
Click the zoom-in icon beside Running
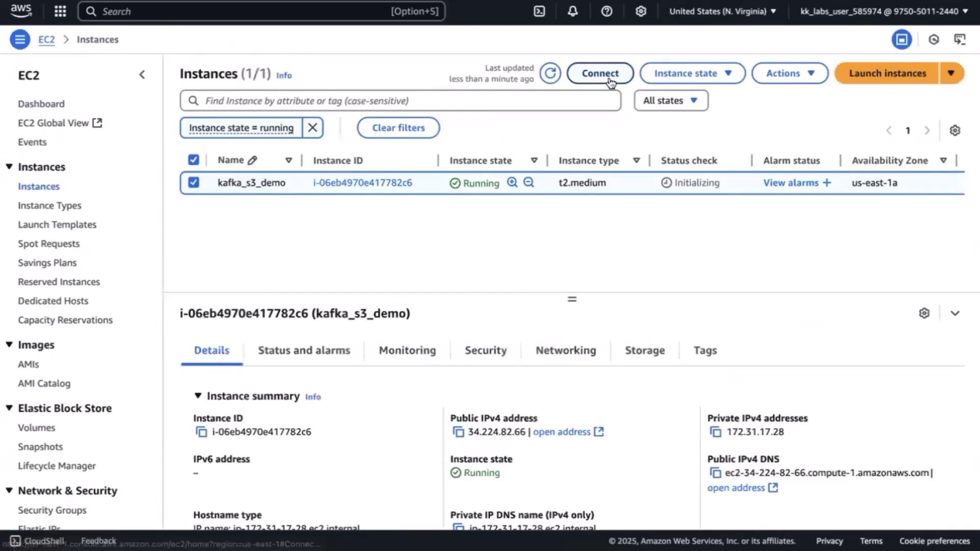[512, 183]
